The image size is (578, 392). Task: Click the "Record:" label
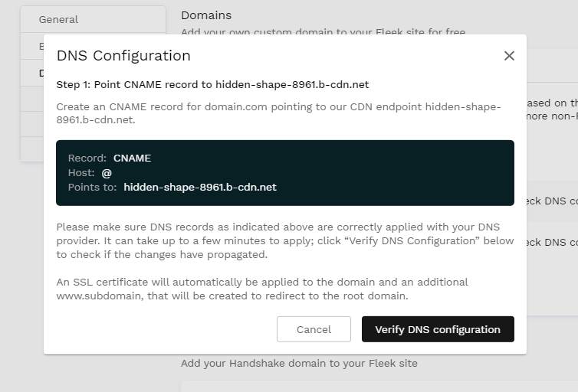click(x=87, y=158)
